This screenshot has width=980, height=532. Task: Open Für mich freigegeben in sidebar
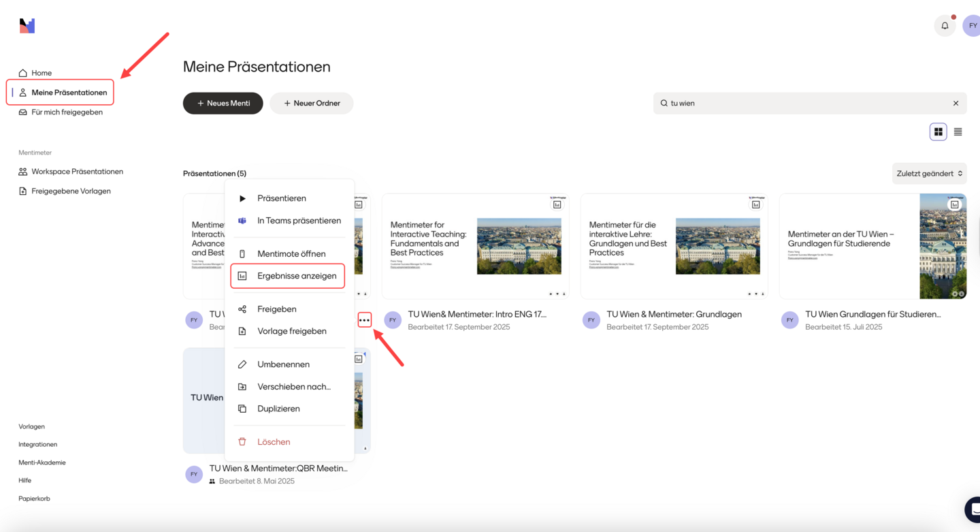pos(67,112)
